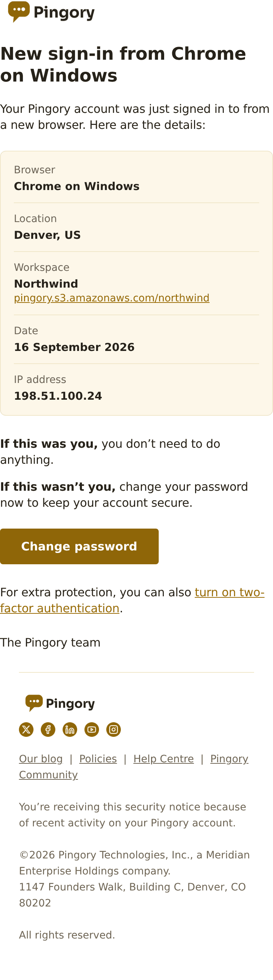The width and height of the screenshot is (273, 980).
Task: Open the Instagram social icon
Action: pyautogui.click(x=113, y=729)
